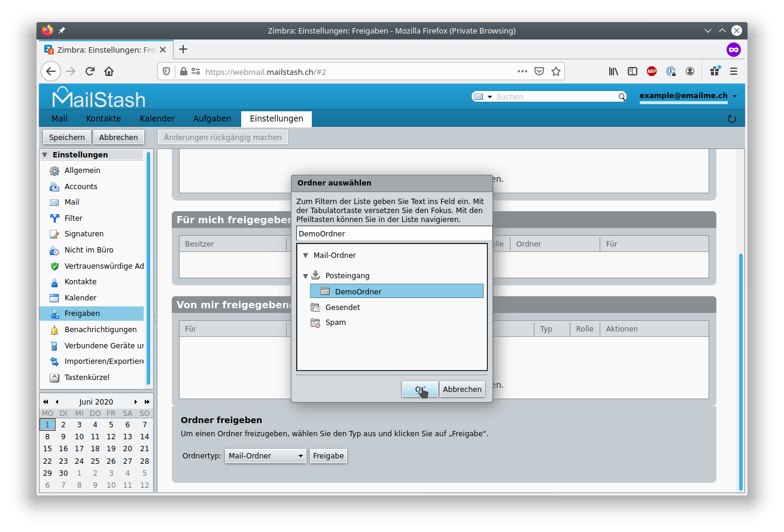Click the Signaturen pencil icon
Image resolution: width=784 pixels, height=532 pixels.
click(x=54, y=234)
